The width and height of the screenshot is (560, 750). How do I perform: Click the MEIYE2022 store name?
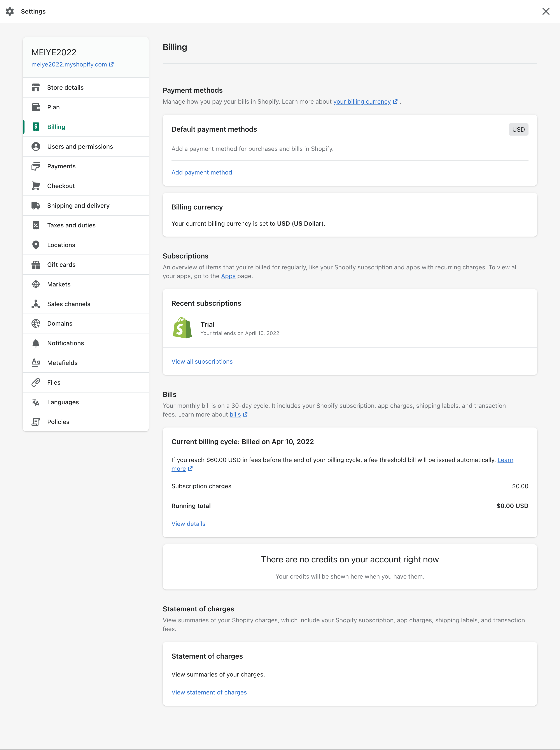pyautogui.click(x=54, y=52)
